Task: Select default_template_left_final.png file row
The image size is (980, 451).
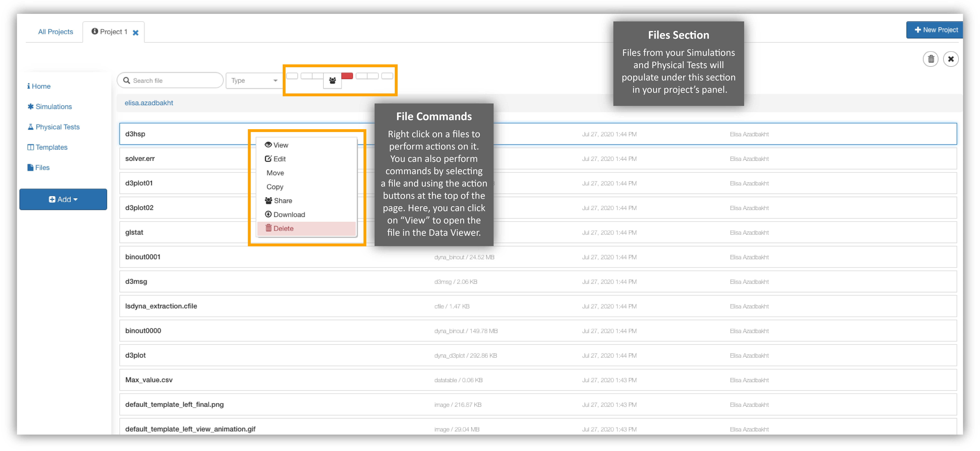Action: pyautogui.click(x=538, y=405)
